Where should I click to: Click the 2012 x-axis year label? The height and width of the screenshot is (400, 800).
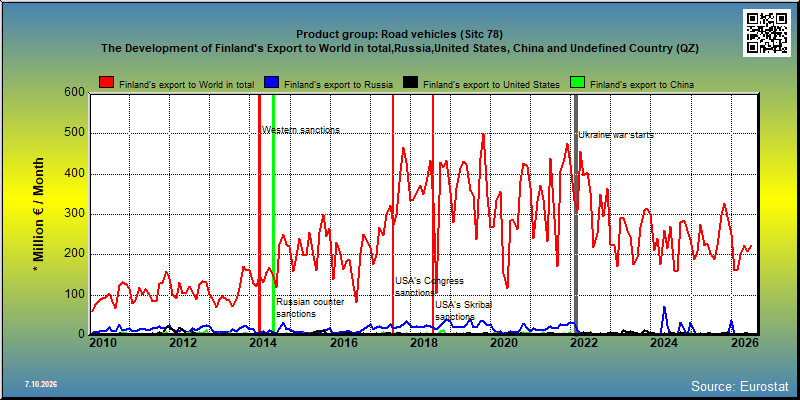point(183,343)
